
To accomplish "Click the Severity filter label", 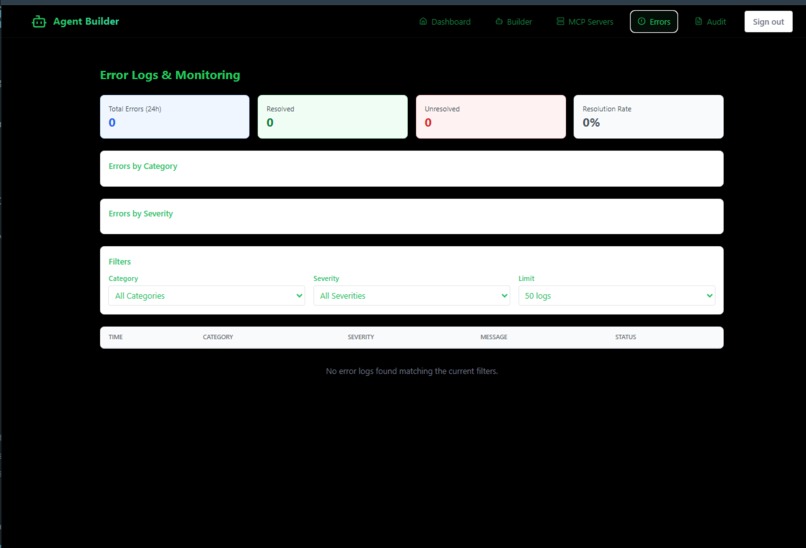I will (326, 279).
